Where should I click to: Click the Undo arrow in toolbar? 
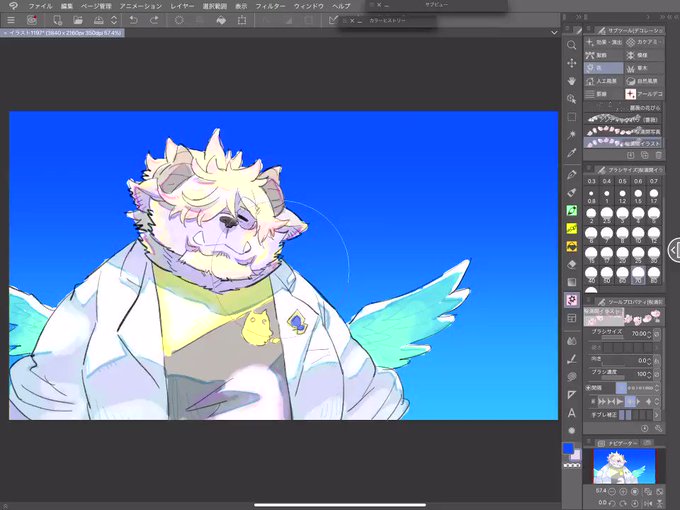click(134, 20)
